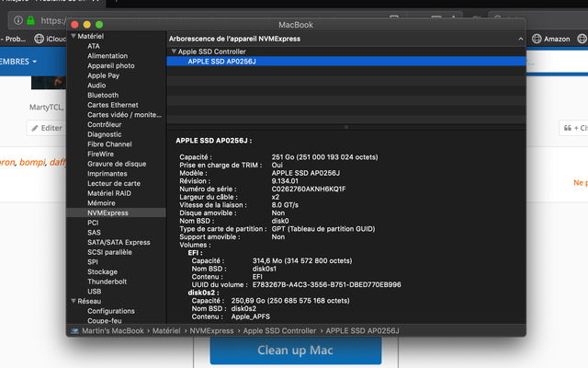Click the pencil icon beside Editer
The width and height of the screenshot is (588, 368).
click(35, 128)
